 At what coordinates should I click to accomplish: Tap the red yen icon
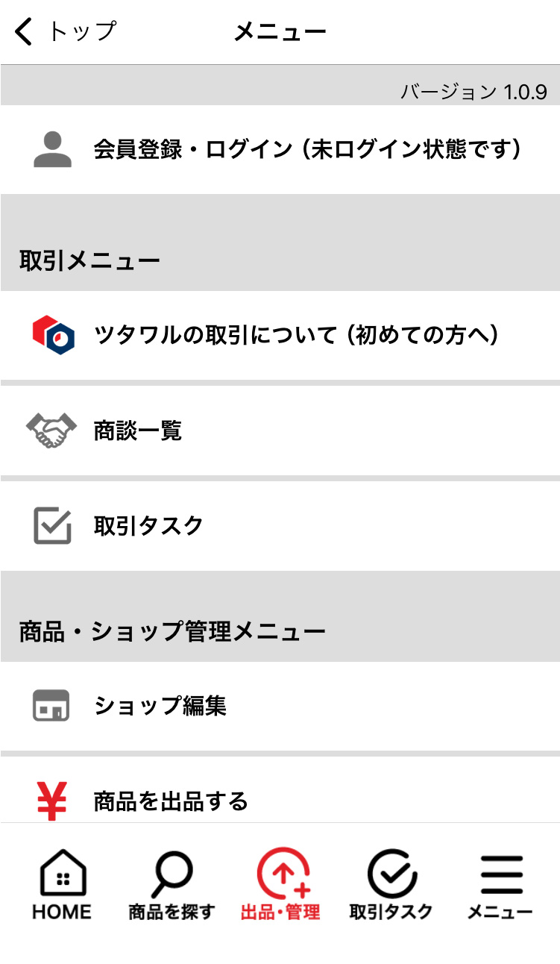click(x=52, y=801)
